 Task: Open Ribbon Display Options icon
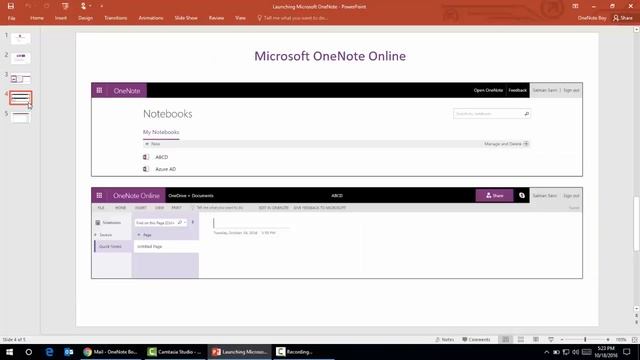click(575, 6)
